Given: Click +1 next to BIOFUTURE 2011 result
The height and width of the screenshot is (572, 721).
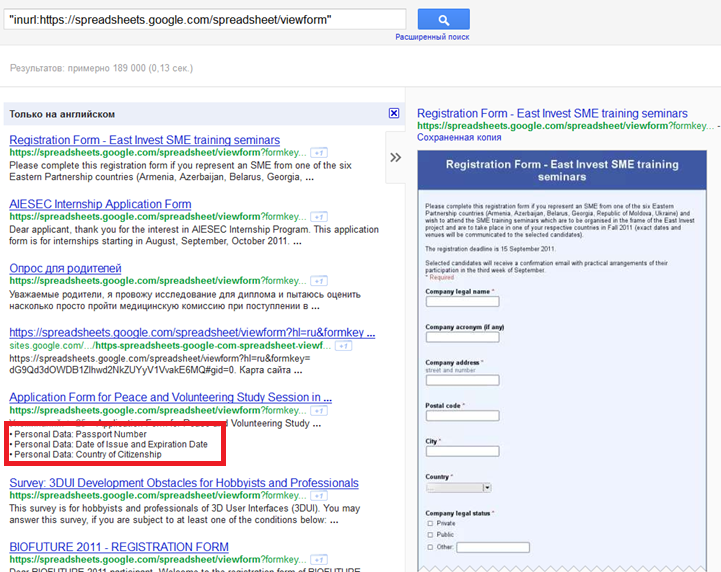Looking at the screenshot, I should click(x=319, y=560).
